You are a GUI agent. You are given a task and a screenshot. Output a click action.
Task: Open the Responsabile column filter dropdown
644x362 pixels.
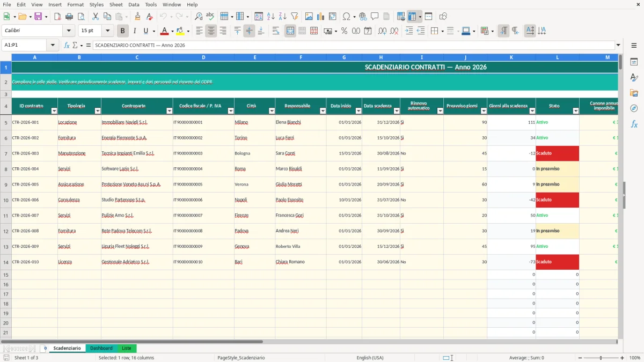[323, 111]
